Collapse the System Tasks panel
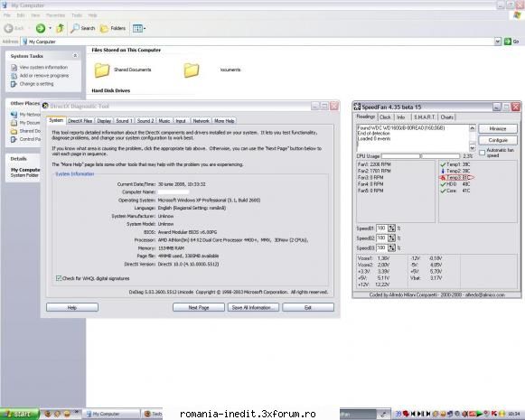Screen dimensions: 525x420 click(75, 56)
